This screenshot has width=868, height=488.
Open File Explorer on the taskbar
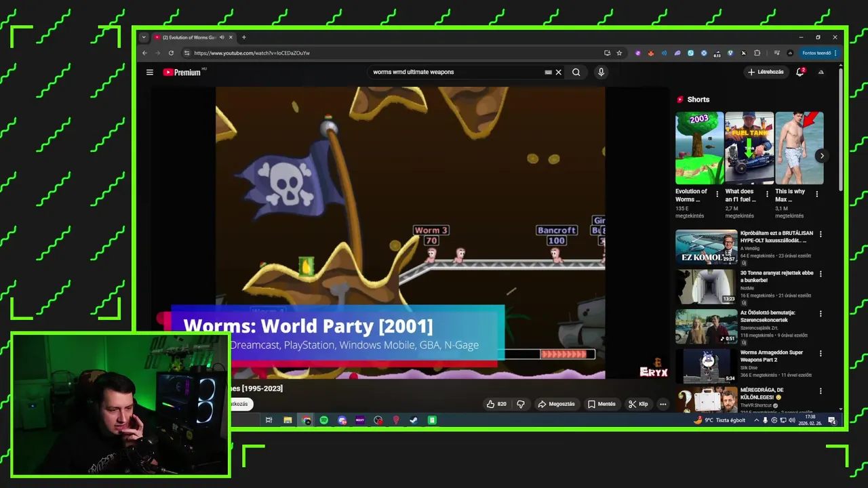[288, 420]
